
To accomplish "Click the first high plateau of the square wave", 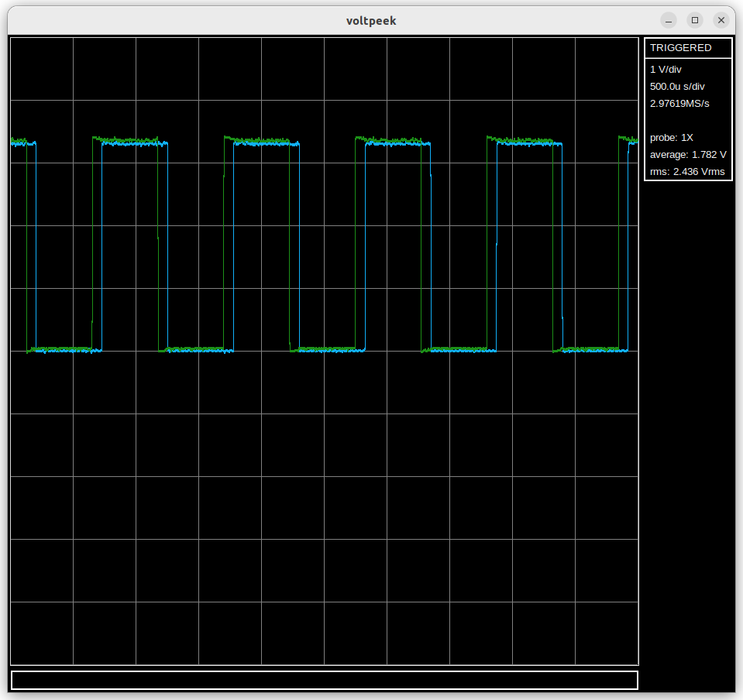I will 130,142.
